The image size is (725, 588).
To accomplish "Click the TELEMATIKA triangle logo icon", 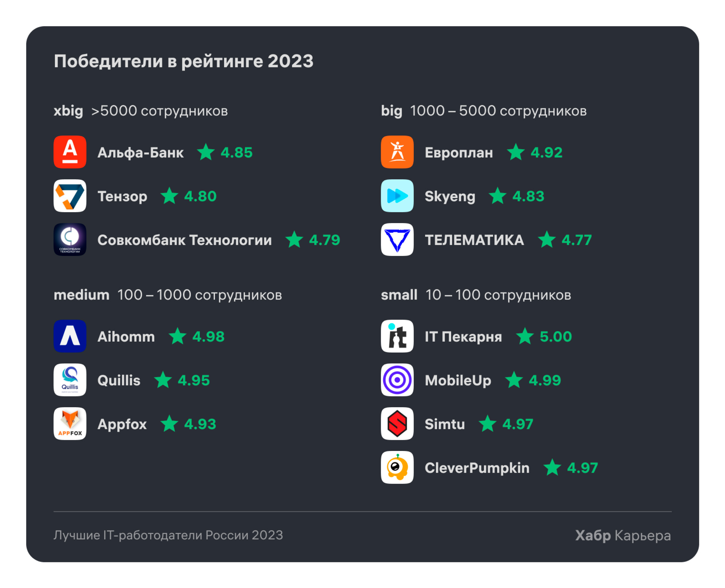I will coord(397,239).
